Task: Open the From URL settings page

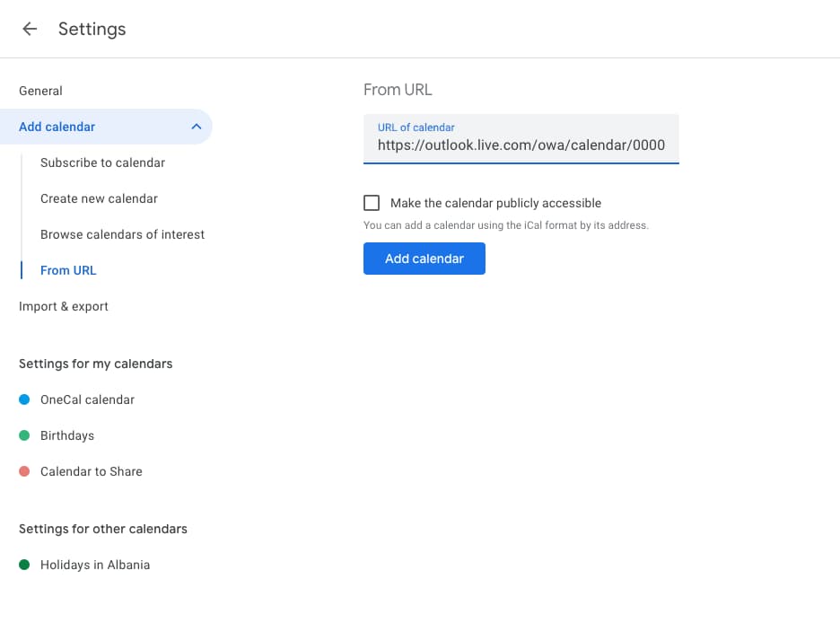Action: point(69,270)
